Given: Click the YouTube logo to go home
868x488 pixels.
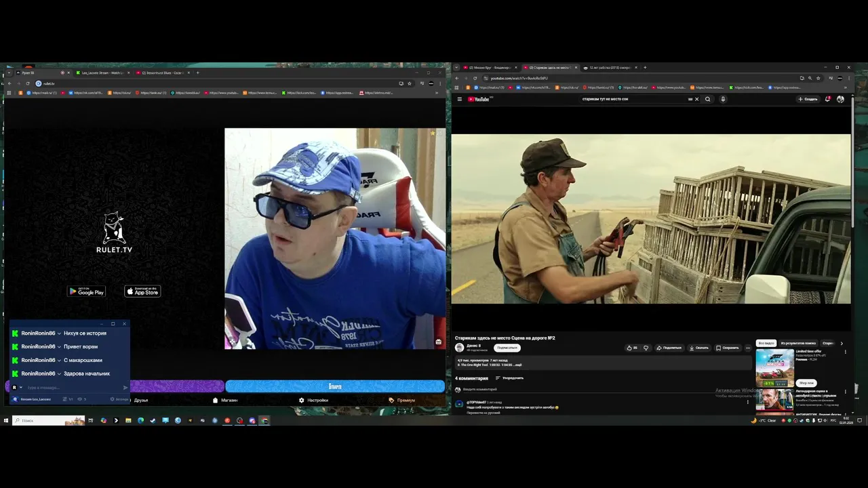Looking at the screenshot, I should (478, 99).
